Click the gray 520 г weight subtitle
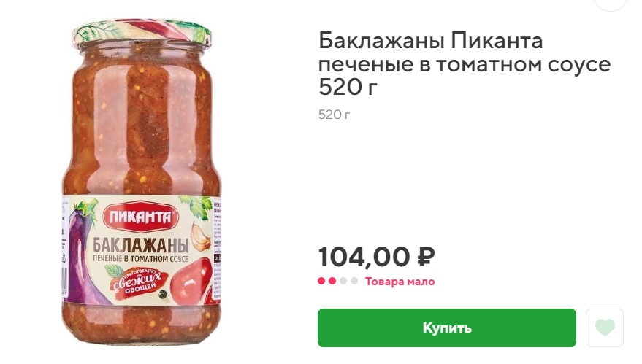This screenshot has height=364, width=642. tap(334, 115)
